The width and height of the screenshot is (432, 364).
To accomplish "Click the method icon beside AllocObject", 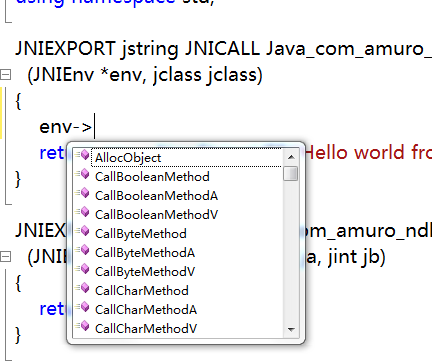I will pyautogui.click(x=83, y=155).
